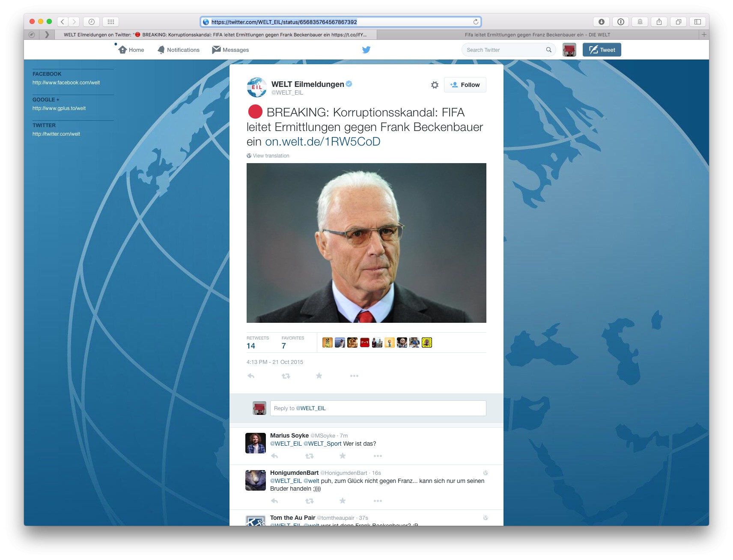The image size is (733, 560).
Task: Click the Reply to @WELT_EIL field
Action: pyautogui.click(x=378, y=408)
